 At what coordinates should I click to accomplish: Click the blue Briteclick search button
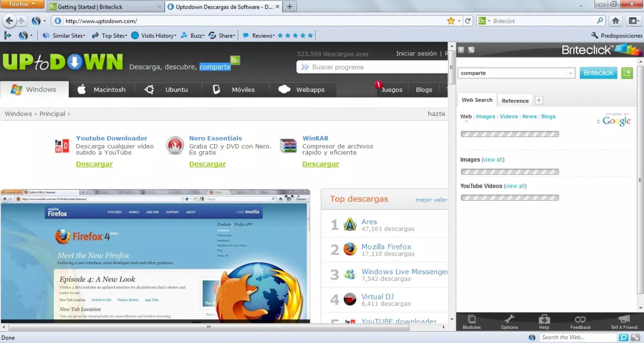[x=598, y=73]
